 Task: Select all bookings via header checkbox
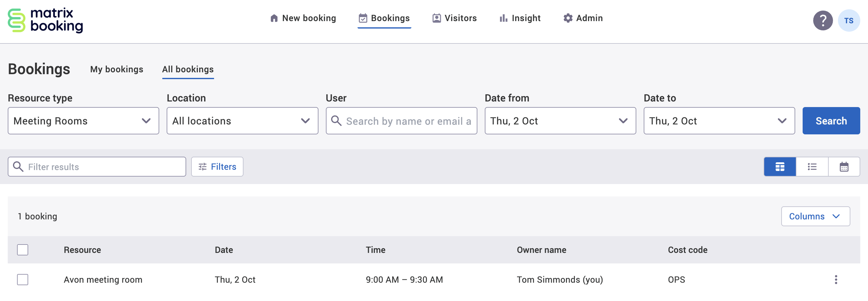(22, 250)
